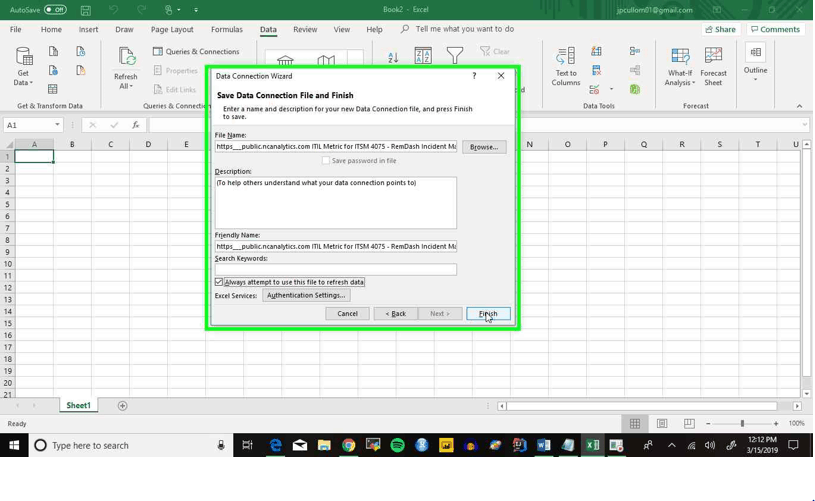Screen dimensions: 815x501
Task: Zoom in with the plus button
Action: [775, 424]
